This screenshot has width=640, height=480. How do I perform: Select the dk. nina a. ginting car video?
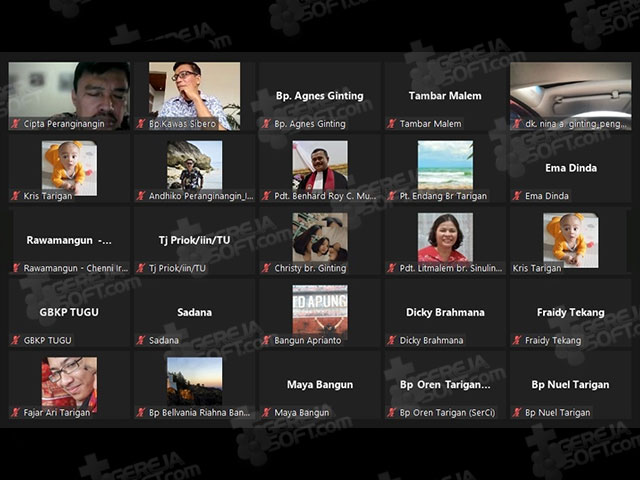571,96
